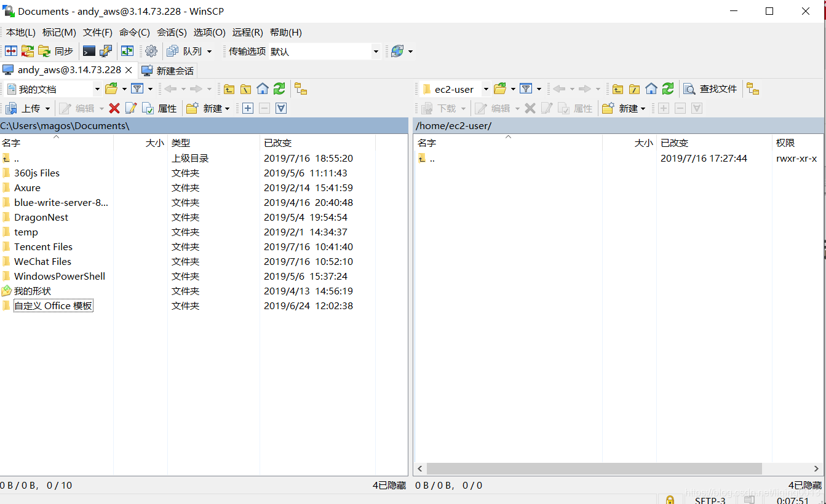The image size is (826, 504).
Task: Open the 新建会话 new session tab
Action: pyautogui.click(x=168, y=71)
